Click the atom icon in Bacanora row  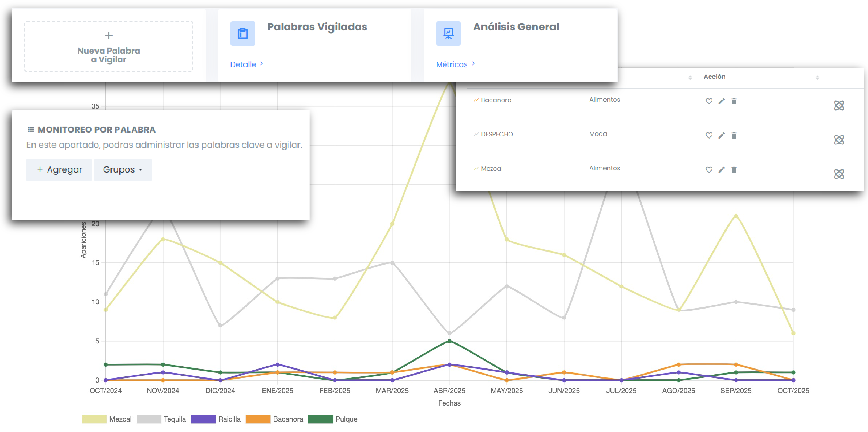coord(839,105)
